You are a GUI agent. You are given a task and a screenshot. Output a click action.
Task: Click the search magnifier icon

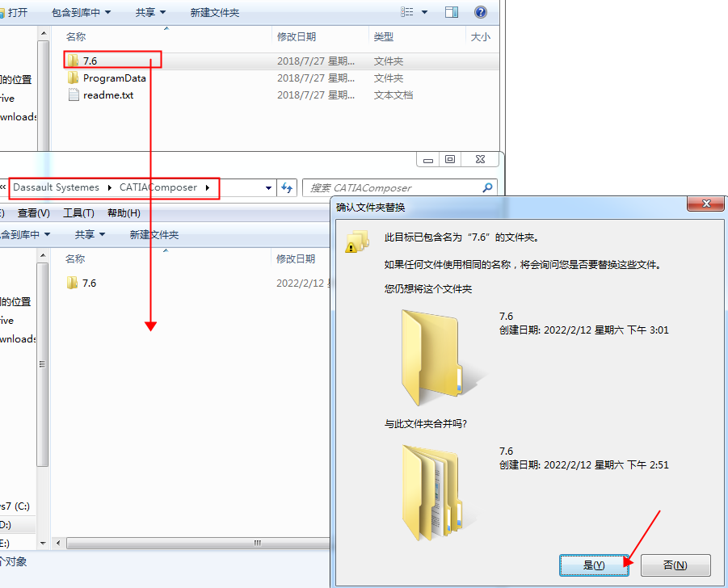point(487,188)
